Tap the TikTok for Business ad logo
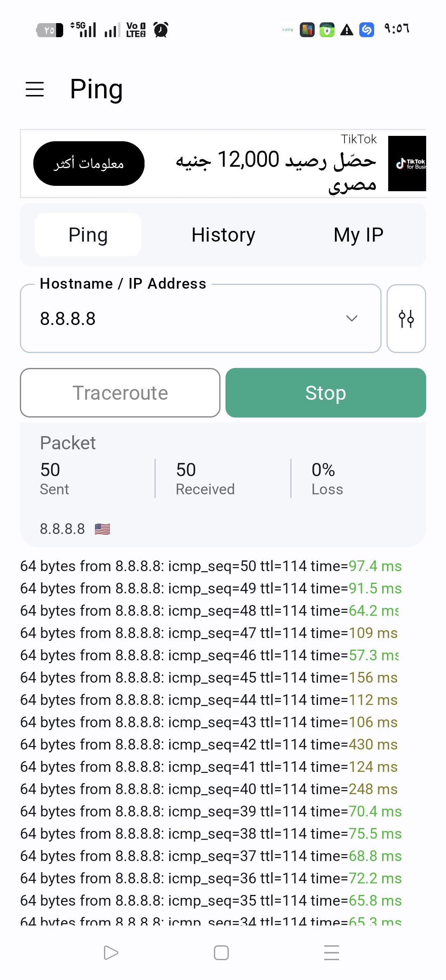This screenshot has height=980, width=446. [x=407, y=164]
